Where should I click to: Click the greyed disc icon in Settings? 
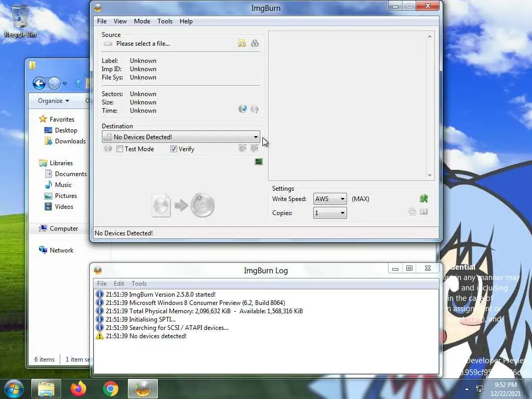pyautogui.click(x=412, y=212)
